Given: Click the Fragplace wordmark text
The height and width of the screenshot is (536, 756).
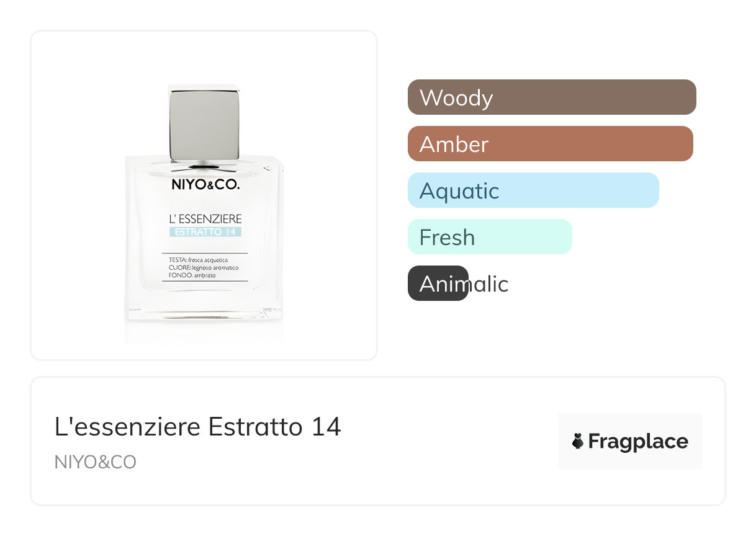Looking at the screenshot, I should click(638, 441).
